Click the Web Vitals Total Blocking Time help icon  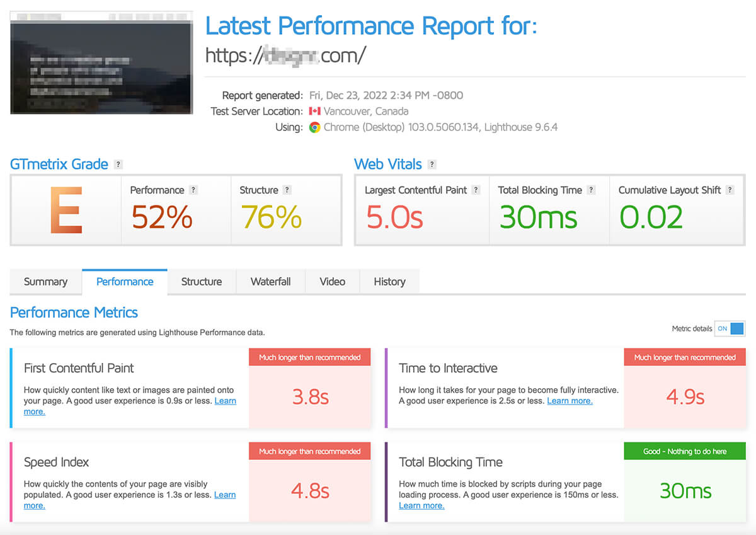[x=591, y=190]
